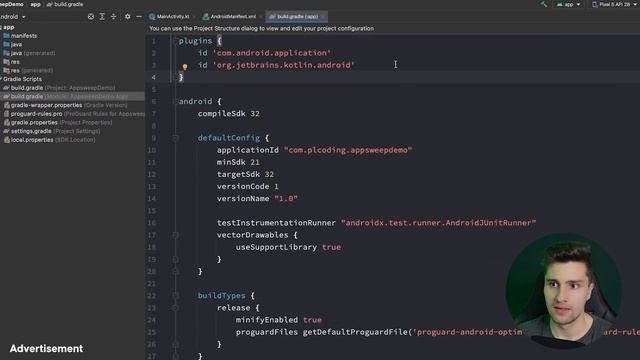640x360 pixels.
Task: Open gradle-wrapper.properties file
Action: pyautogui.click(x=66, y=105)
